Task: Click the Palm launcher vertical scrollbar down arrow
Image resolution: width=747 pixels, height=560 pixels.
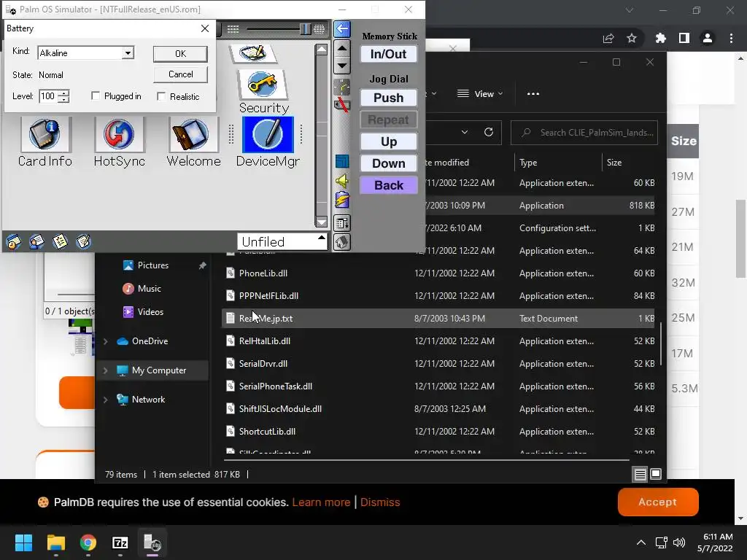Action: [322, 222]
